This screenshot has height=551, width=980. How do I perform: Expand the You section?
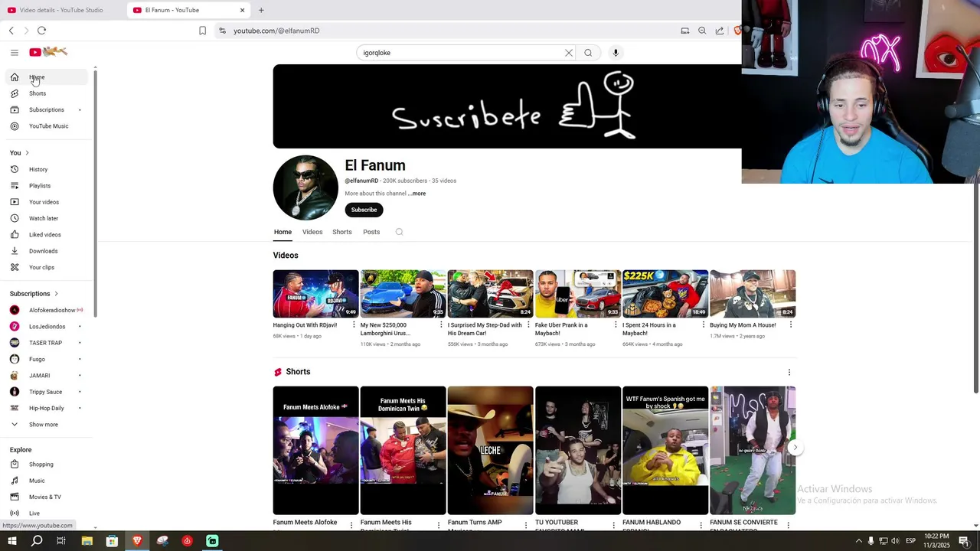click(x=19, y=153)
